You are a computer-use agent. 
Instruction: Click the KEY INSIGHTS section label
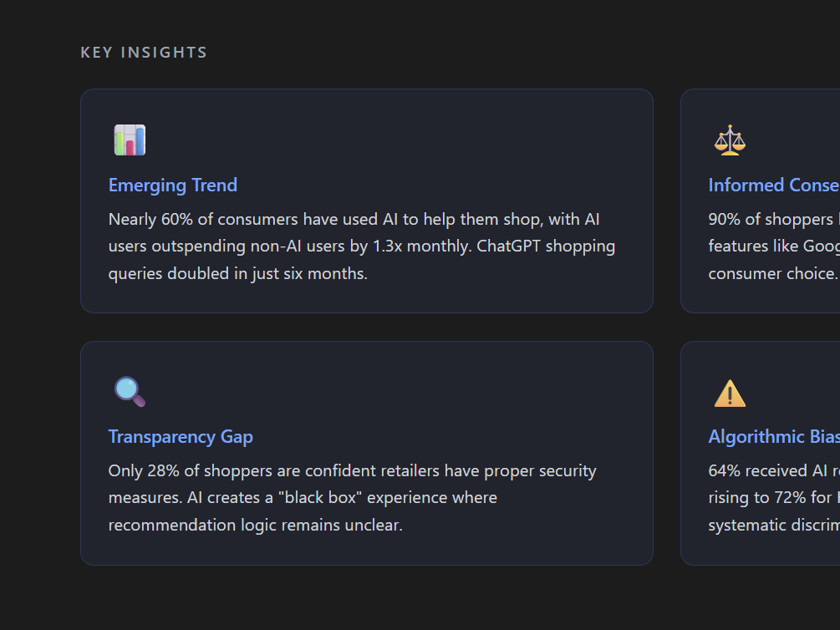144,53
